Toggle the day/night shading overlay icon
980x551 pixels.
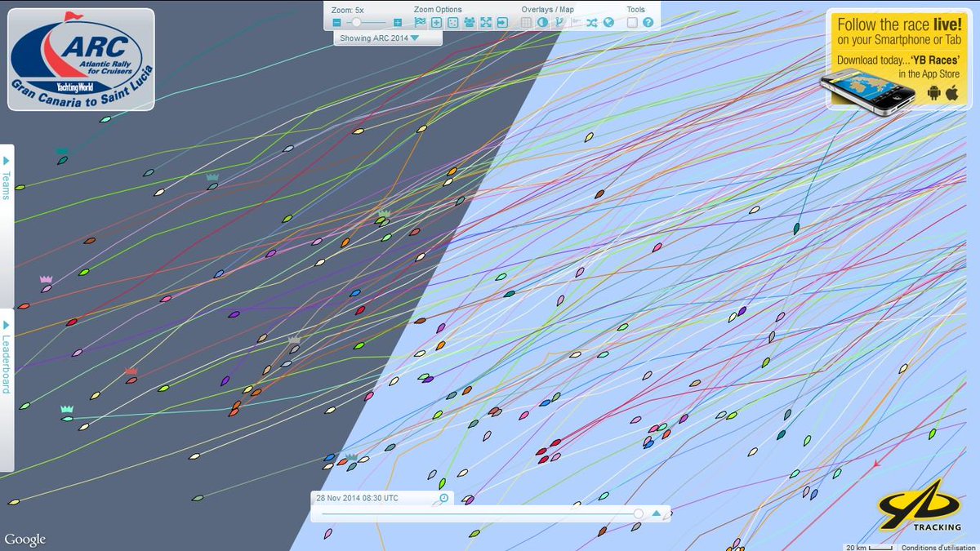543,23
